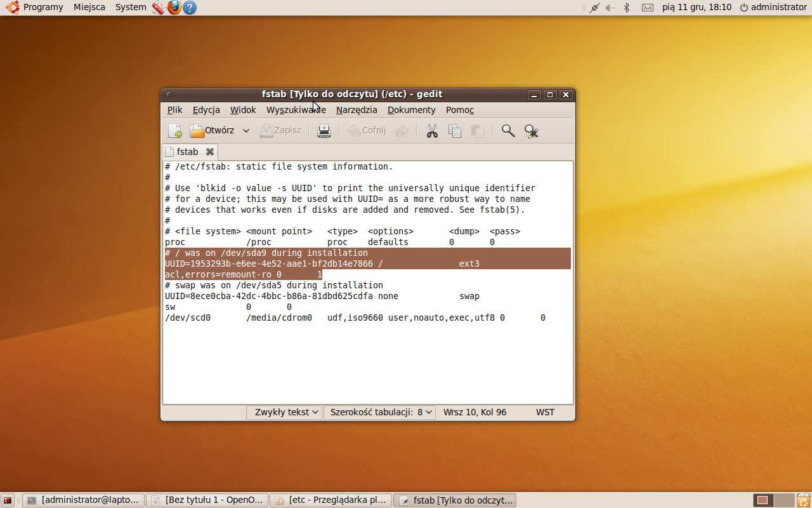Click the mail envelope tray icon
Viewport: 812px width, 508px height.
click(647, 8)
